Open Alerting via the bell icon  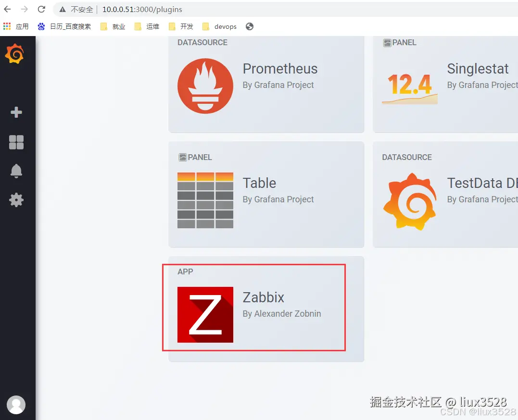[16, 171]
